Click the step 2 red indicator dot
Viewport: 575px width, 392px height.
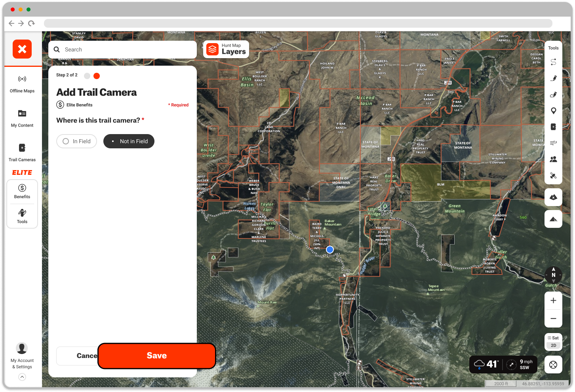click(x=97, y=76)
